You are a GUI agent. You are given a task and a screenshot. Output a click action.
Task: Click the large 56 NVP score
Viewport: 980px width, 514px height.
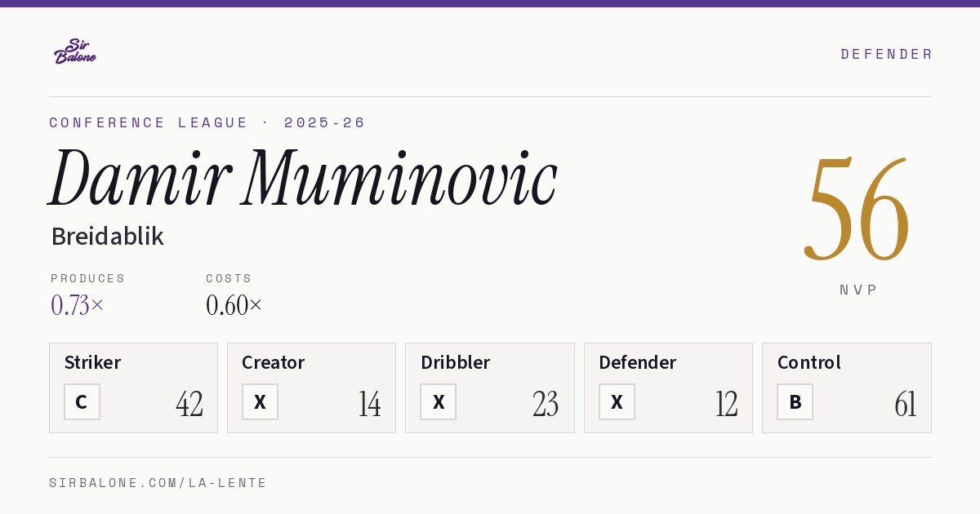coord(857,209)
